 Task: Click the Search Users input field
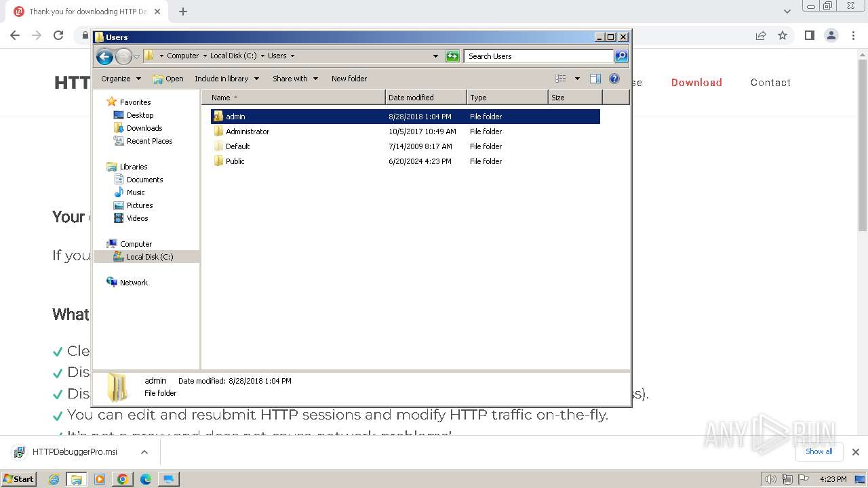[x=538, y=56]
